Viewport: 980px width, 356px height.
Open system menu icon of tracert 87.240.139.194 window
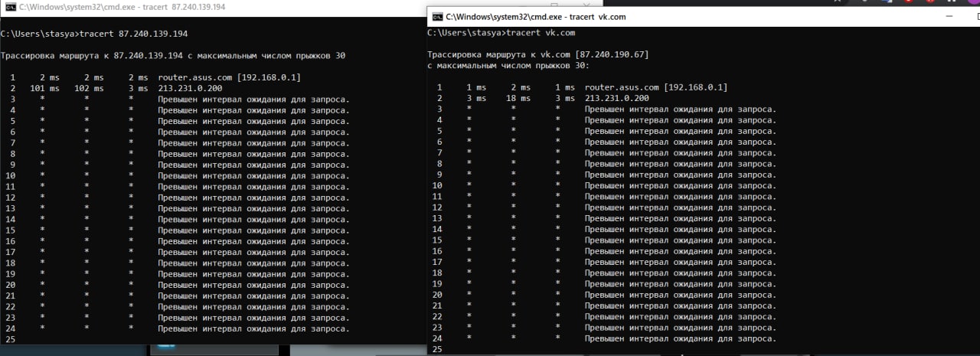click(9, 6)
